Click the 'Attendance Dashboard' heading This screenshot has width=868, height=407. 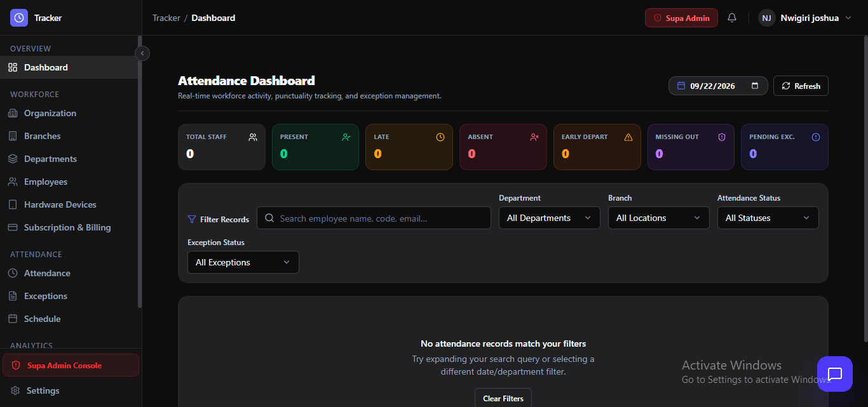(247, 81)
